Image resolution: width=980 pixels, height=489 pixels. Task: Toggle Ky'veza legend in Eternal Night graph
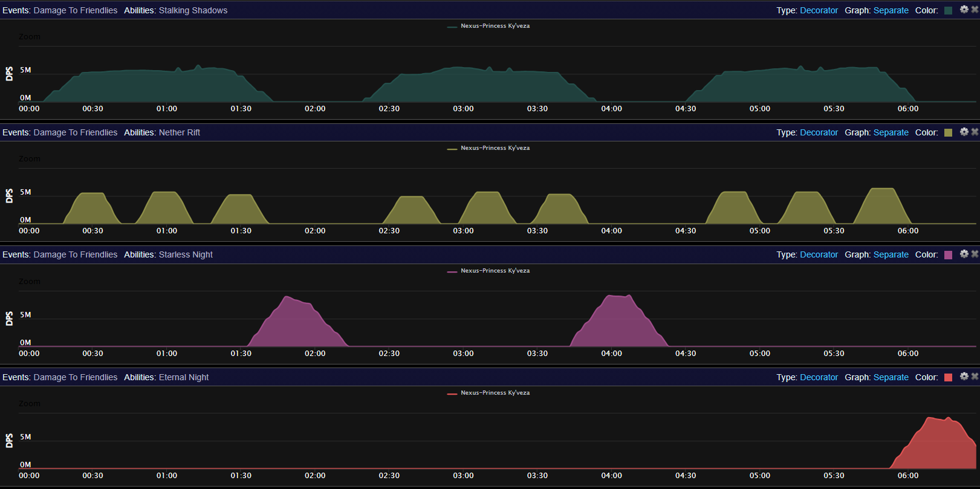488,393
